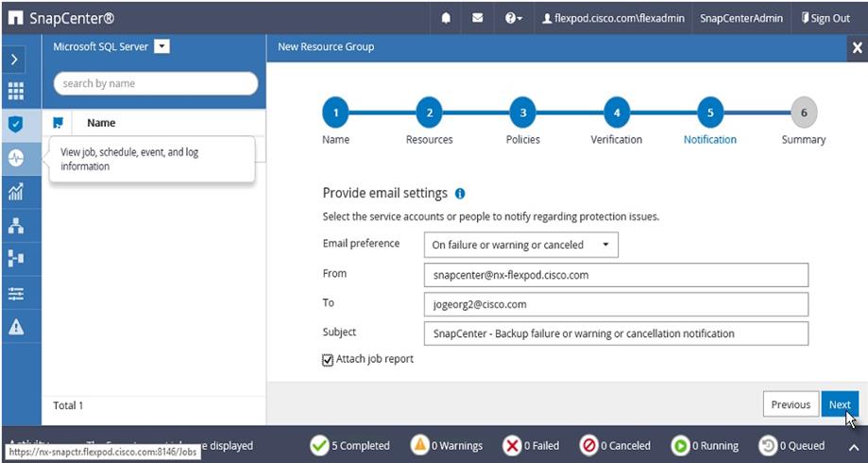Open the Alerts warning triangle icon

pos(15,327)
